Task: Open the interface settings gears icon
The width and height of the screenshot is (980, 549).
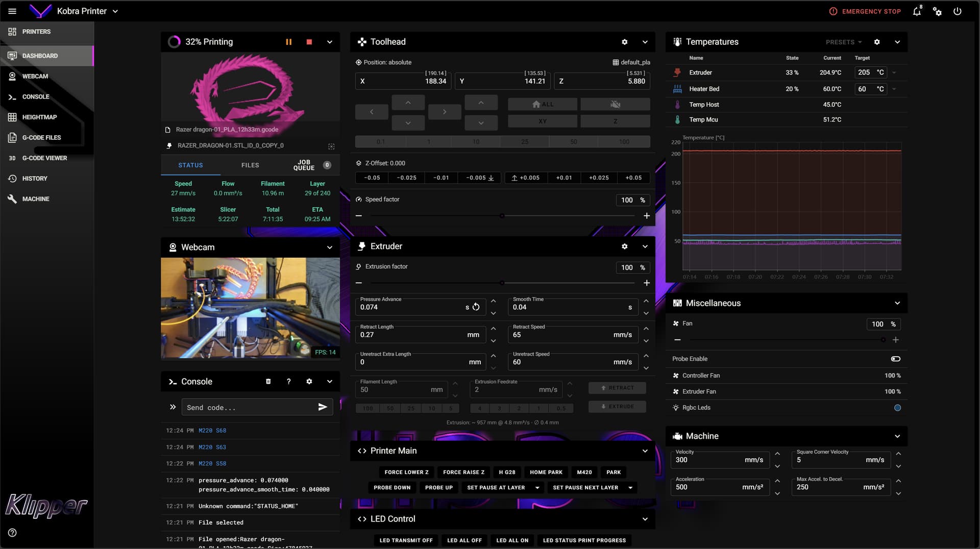Action: point(937,11)
